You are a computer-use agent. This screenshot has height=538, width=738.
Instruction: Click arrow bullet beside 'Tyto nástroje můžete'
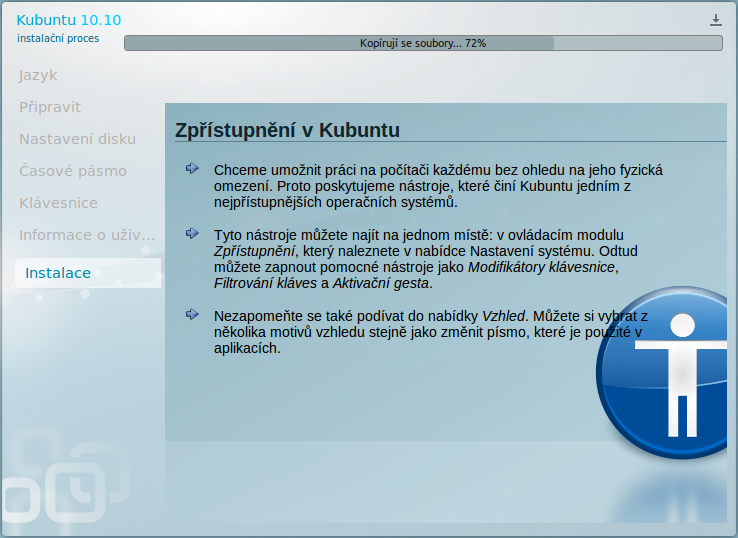(192, 233)
